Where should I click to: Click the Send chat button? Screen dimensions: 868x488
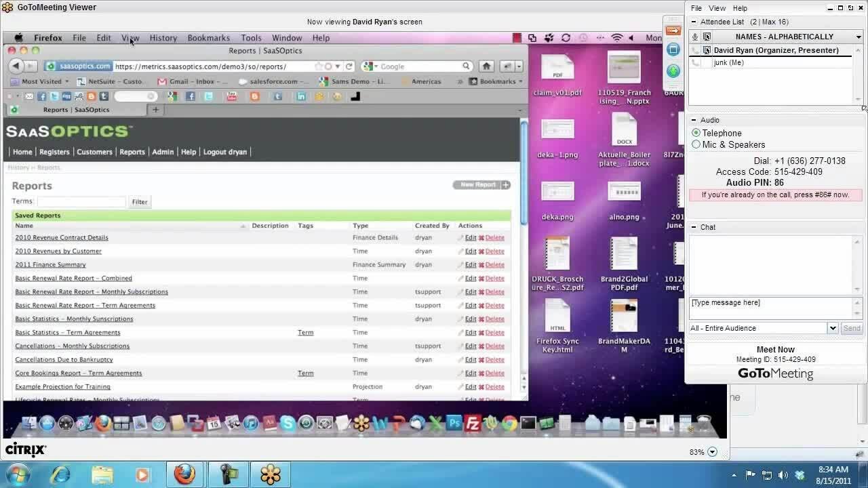[x=852, y=328]
